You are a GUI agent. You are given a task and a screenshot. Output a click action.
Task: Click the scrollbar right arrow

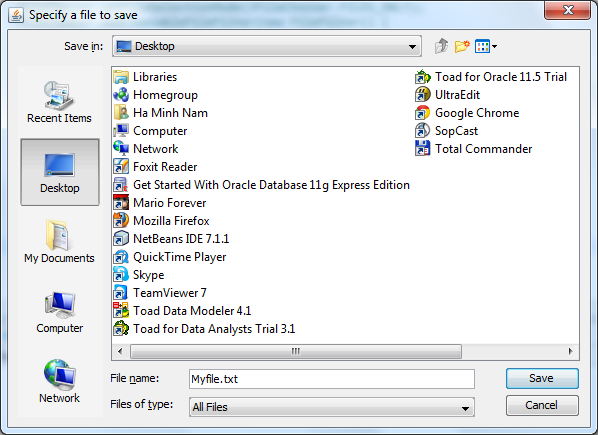[571, 351]
